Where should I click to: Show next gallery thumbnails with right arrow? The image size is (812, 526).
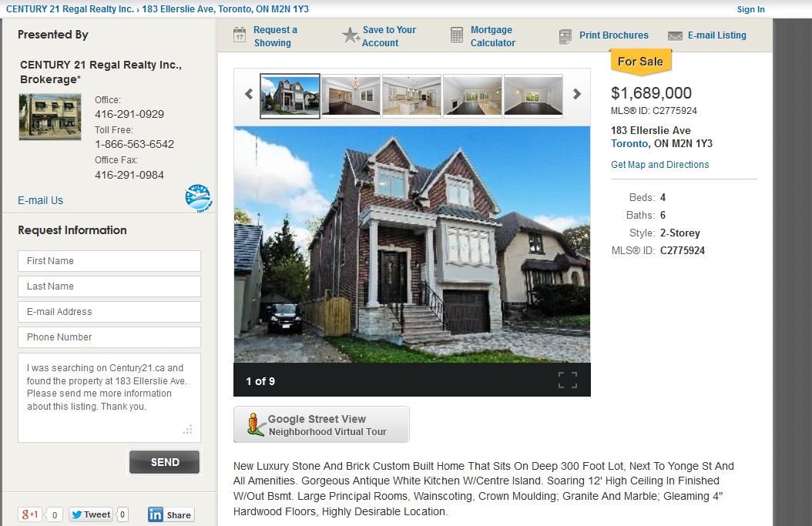coord(576,94)
